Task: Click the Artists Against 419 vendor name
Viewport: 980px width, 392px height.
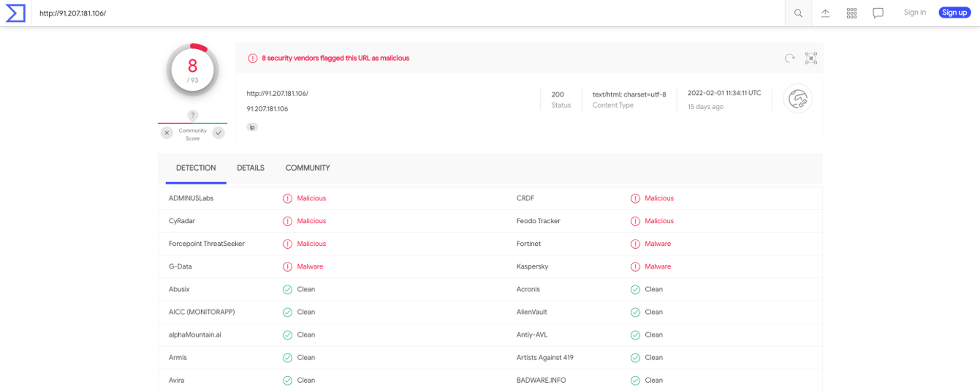Action: click(x=545, y=357)
